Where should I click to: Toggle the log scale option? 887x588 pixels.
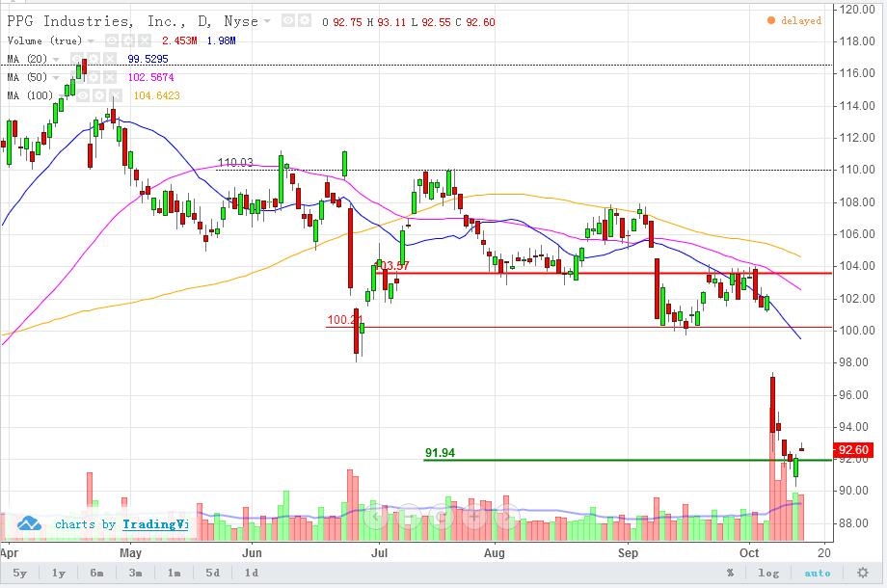[768, 573]
